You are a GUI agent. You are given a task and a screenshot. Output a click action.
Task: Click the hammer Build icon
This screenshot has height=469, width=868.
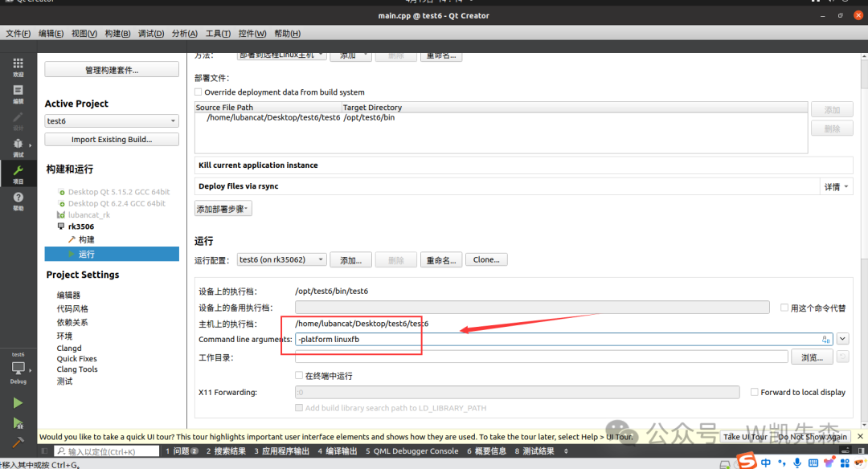pos(18,442)
